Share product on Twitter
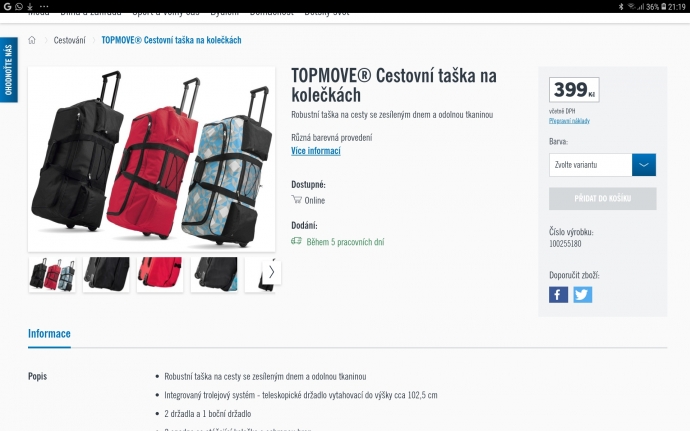 (582, 295)
